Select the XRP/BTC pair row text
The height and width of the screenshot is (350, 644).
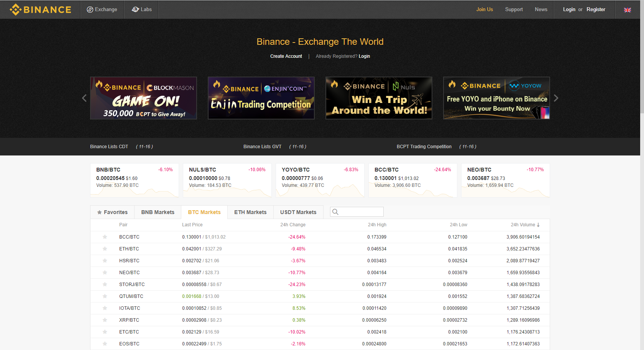129,320
